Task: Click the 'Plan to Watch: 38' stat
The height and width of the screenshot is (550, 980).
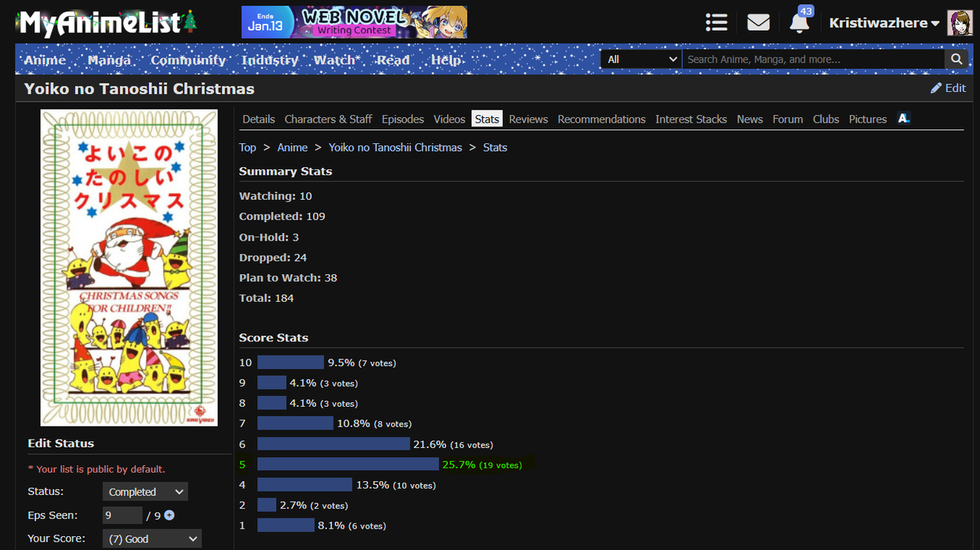Action: [288, 278]
